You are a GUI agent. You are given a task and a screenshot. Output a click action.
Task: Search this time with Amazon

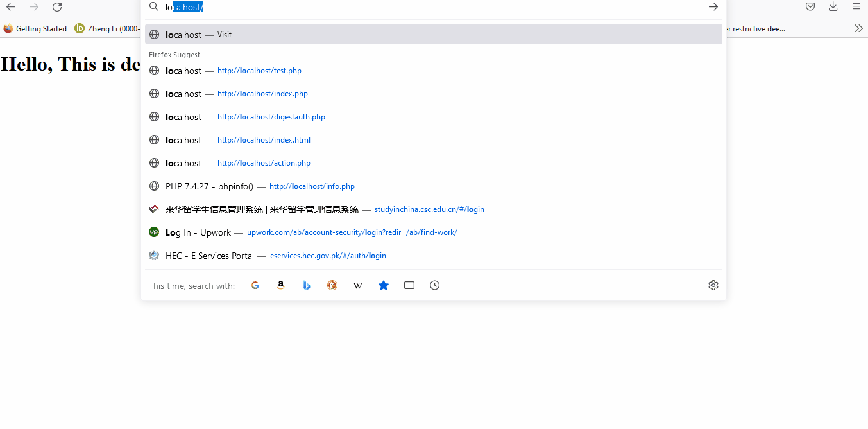281,285
